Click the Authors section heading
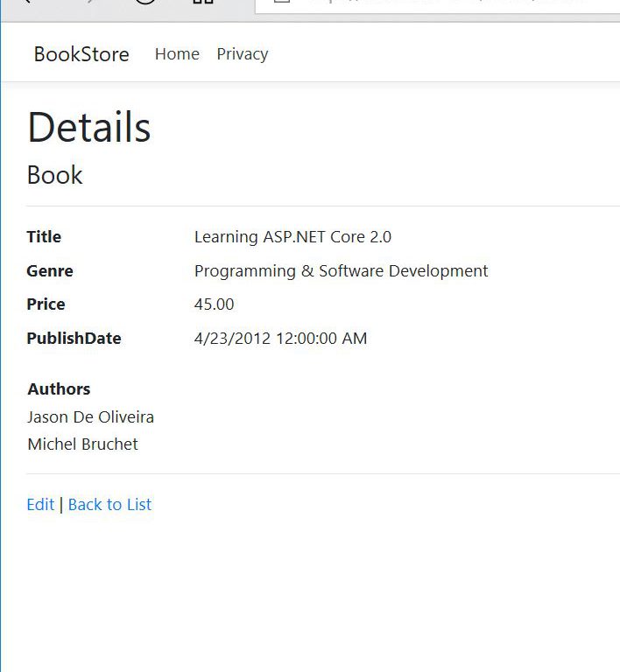 coord(59,389)
